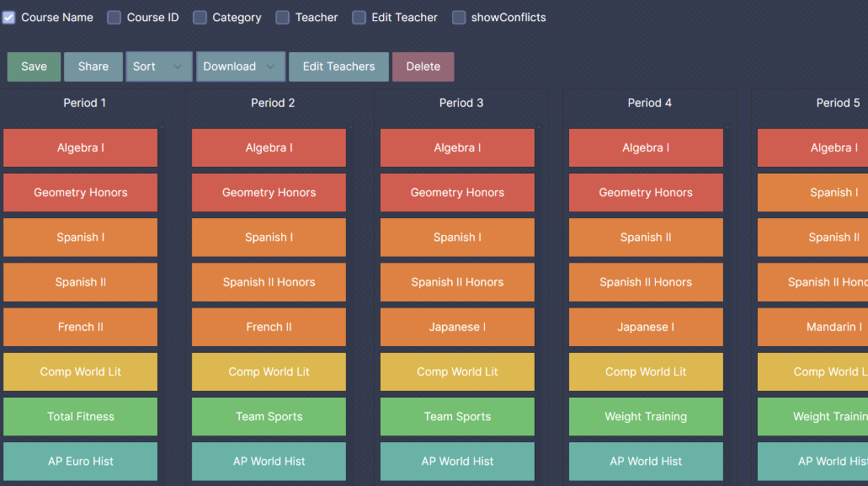868x486 pixels.
Task: Click Spanish II card in Period 1
Action: click(x=80, y=282)
